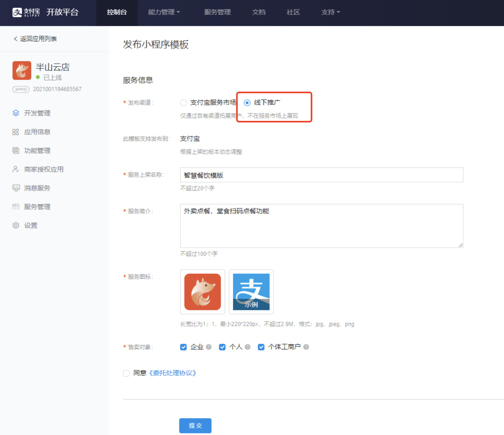Viewport: 504px width, 435px height.
Task: Open the 社区 nav item
Action: (x=293, y=12)
